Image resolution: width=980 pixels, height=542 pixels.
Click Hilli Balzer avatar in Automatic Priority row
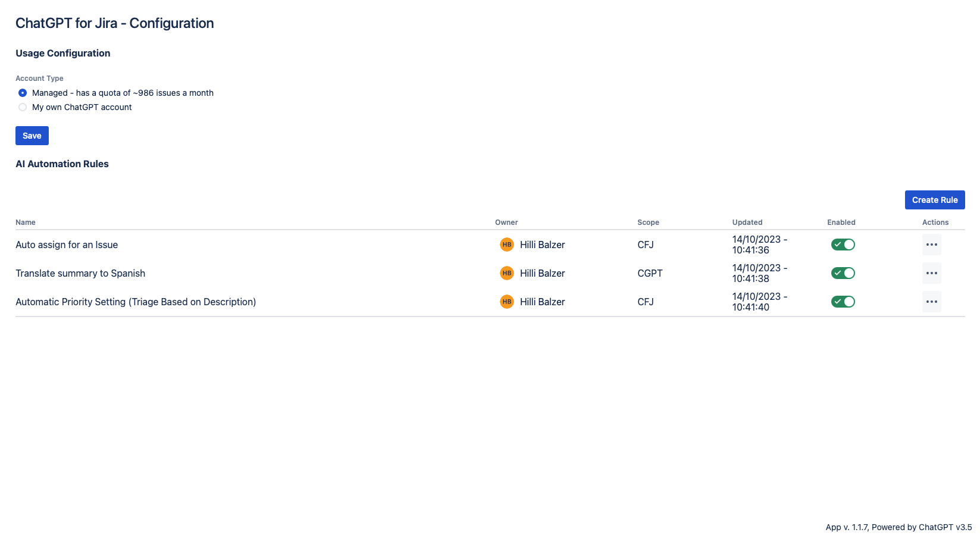(x=507, y=302)
